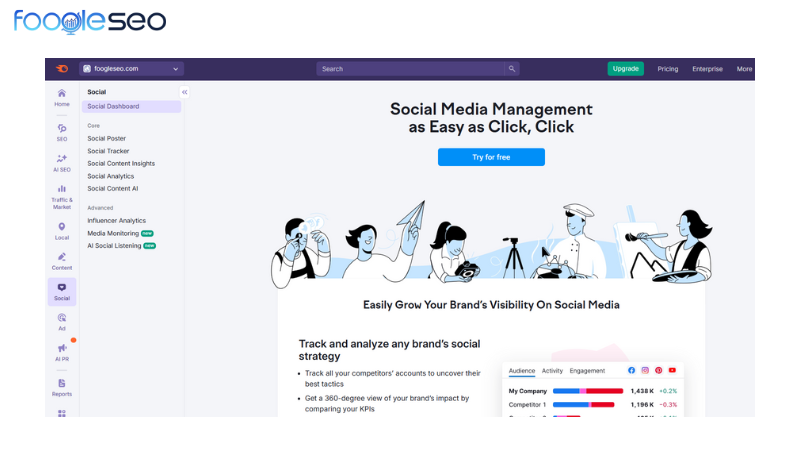This screenshot has height=450, width=800.
Task: Open the foogleseo.com project dropdown
Action: pos(131,69)
